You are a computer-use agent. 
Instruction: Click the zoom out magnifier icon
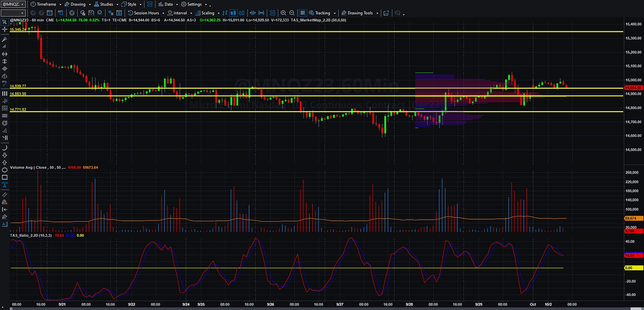(292, 13)
